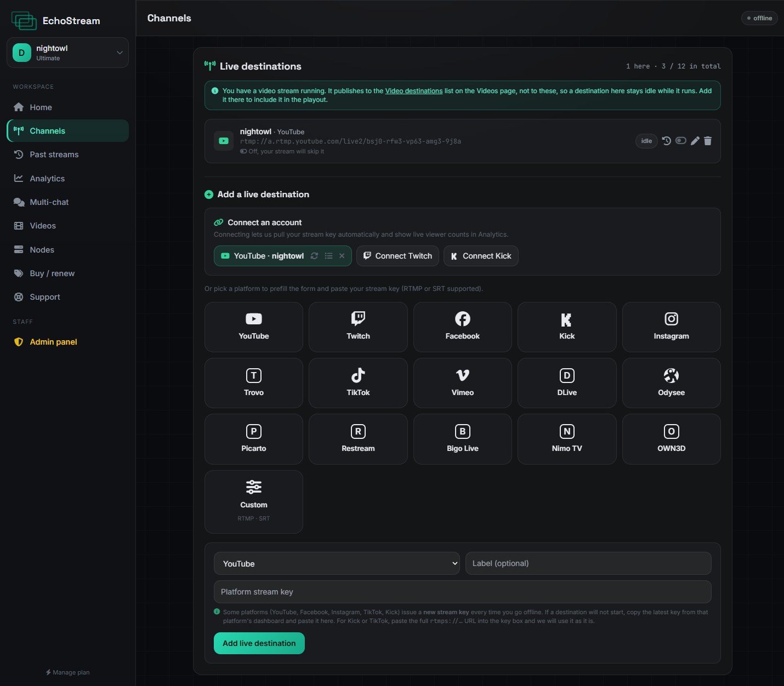Follow the Video destinations link
784x686 pixels.
coord(414,91)
